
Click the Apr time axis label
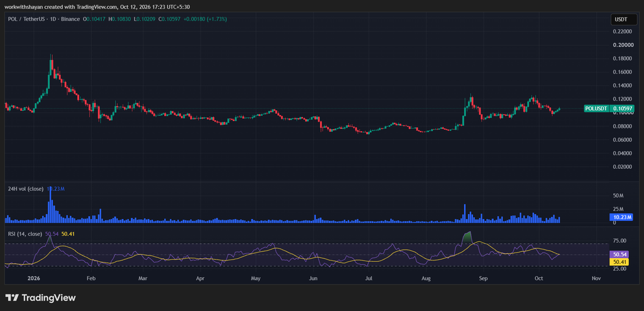200,278
